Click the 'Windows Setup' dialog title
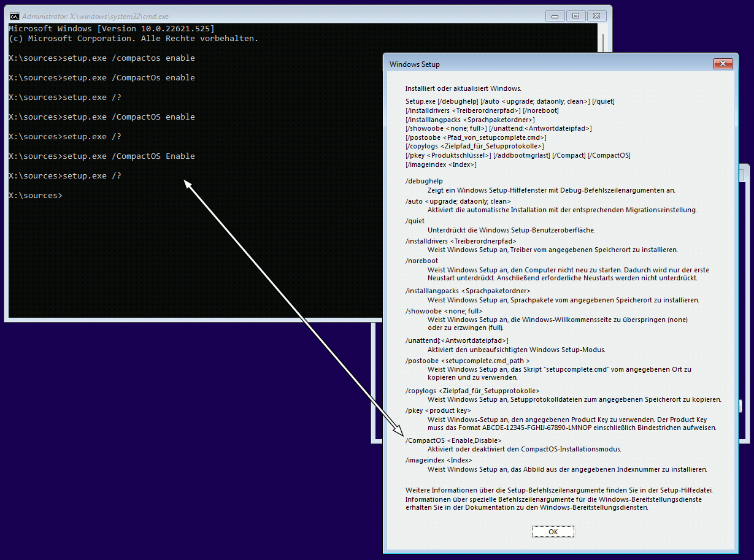This screenshot has height=560, width=754. tap(415, 64)
